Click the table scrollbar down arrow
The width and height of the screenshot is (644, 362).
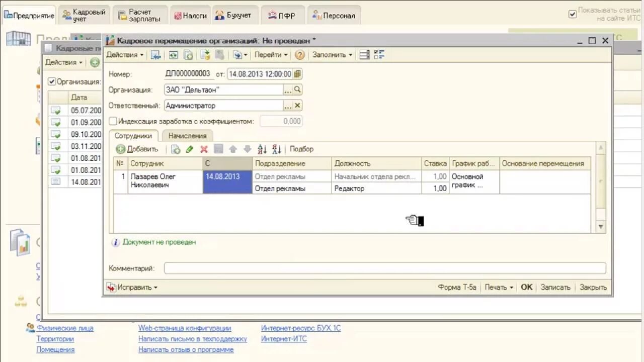point(601,228)
